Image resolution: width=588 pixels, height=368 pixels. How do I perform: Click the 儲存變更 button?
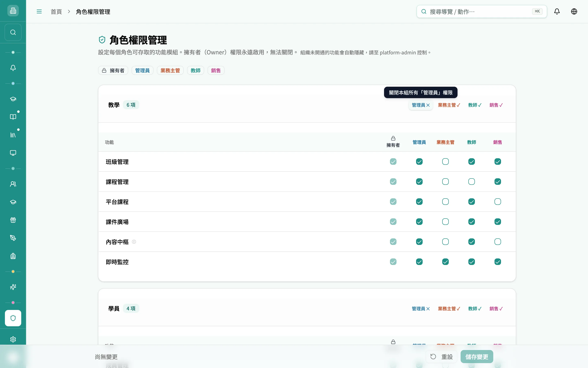[477, 357]
